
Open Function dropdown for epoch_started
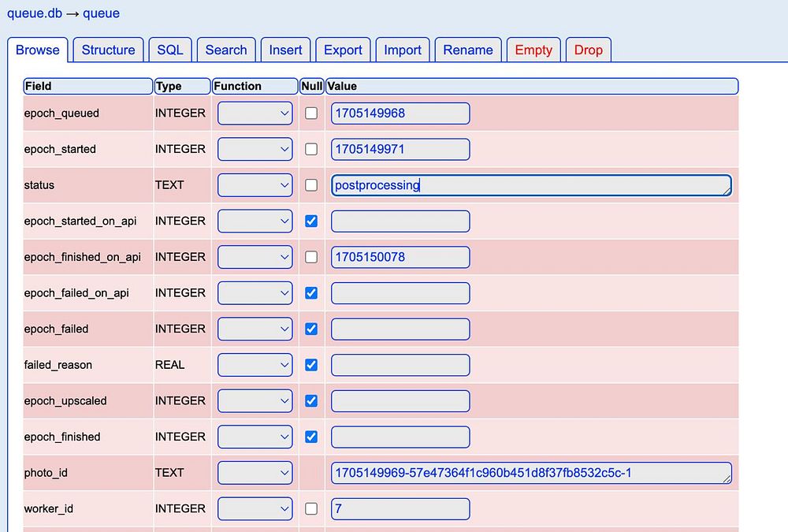pos(255,149)
